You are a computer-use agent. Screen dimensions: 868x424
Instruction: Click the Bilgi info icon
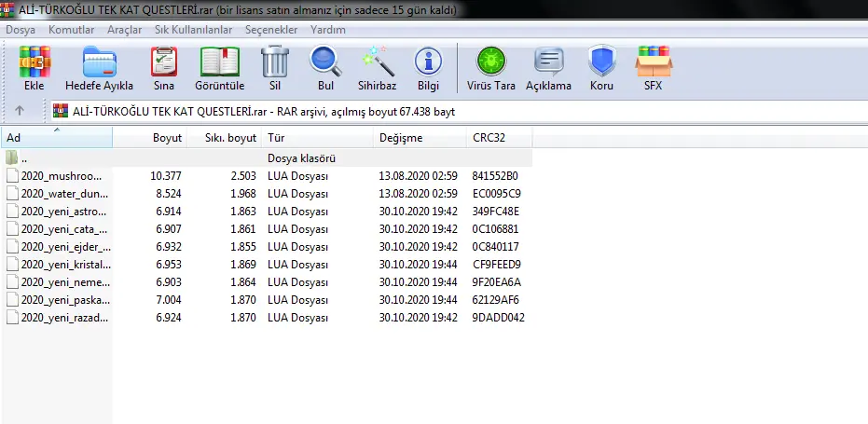[x=429, y=62]
